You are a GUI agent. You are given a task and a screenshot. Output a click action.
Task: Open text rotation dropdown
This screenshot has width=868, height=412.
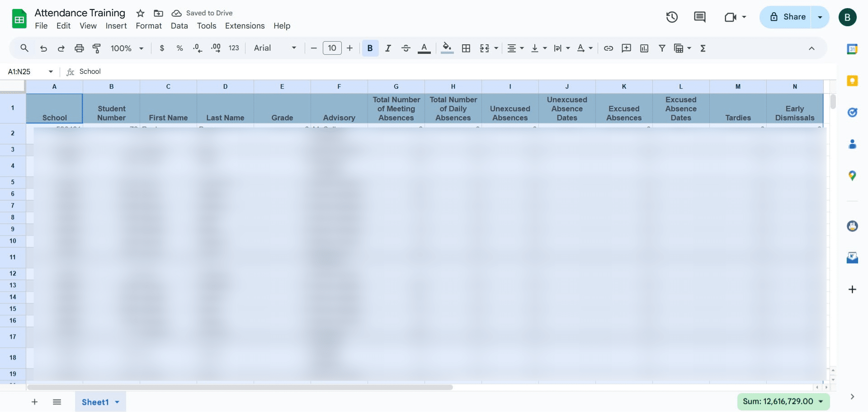pos(585,48)
